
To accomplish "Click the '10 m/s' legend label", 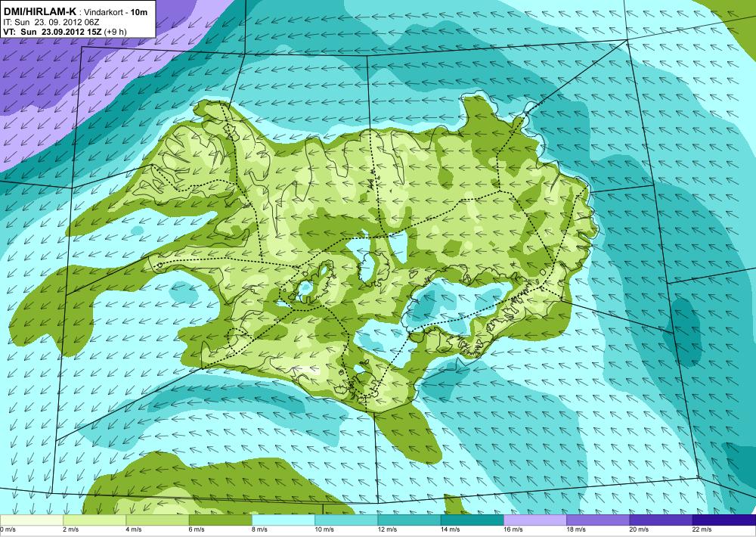I will (324, 529).
